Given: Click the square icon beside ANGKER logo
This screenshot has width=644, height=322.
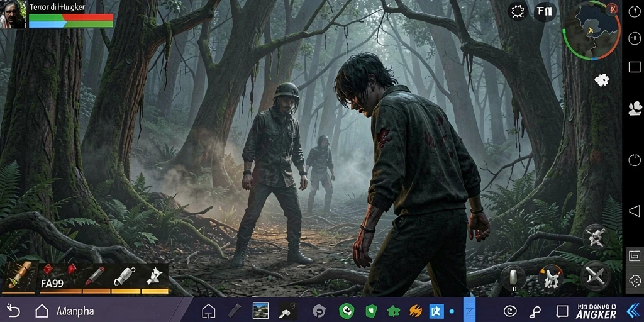Looking at the screenshot, I should click(x=562, y=311).
